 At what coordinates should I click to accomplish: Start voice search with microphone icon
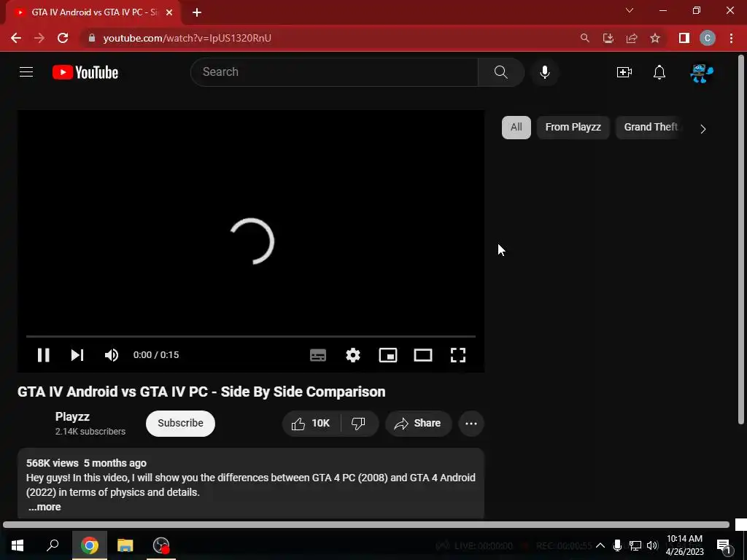click(x=545, y=72)
